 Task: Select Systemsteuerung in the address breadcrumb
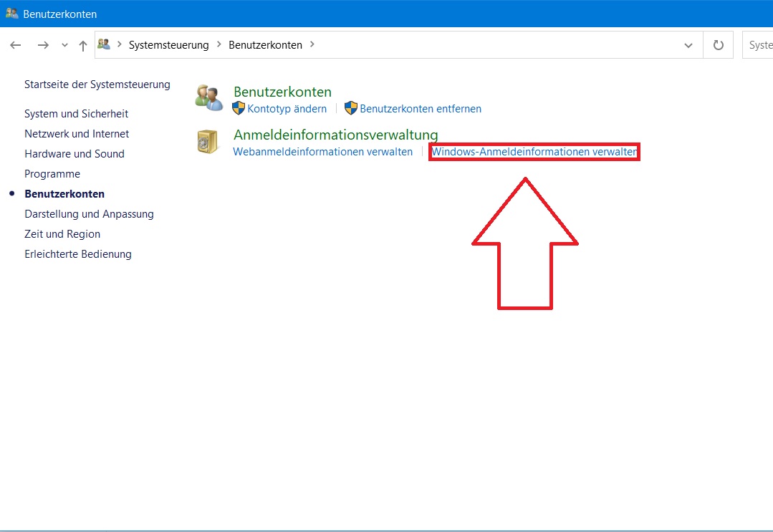coord(168,45)
